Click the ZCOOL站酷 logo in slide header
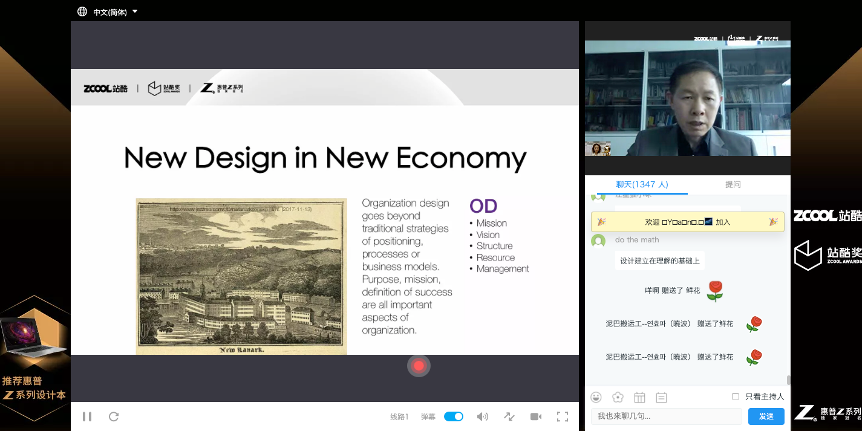The height and width of the screenshot is (431, 862). tap(106, 88)
